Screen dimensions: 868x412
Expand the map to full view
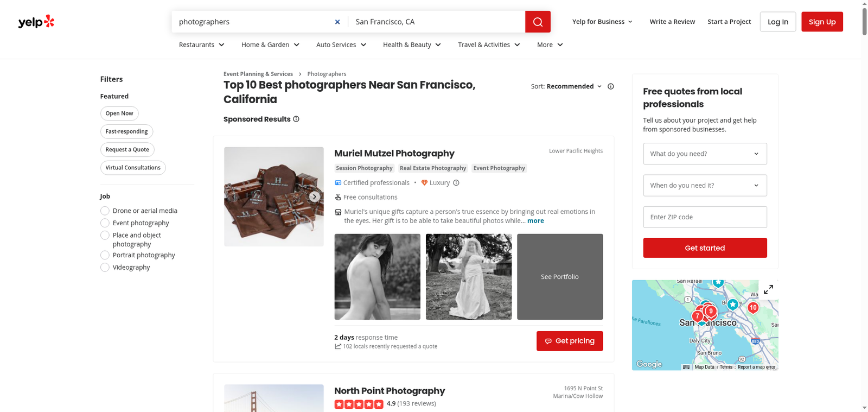pos(768,290)
